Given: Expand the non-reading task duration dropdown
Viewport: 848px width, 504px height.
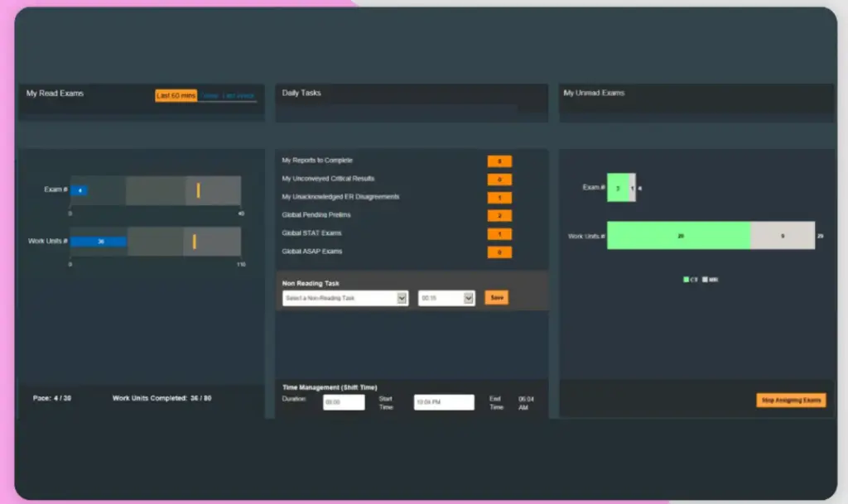Looking at the screenshot, I should [x=446, y=297].
